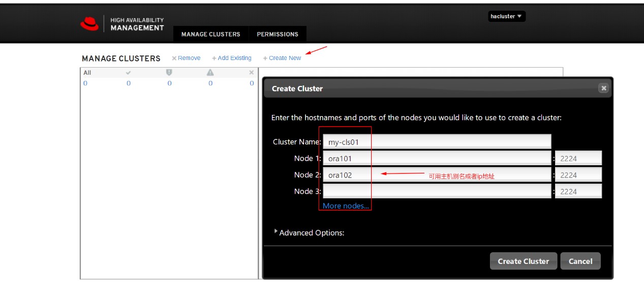Click the warning triangle status column icon

tap(210, 72)
